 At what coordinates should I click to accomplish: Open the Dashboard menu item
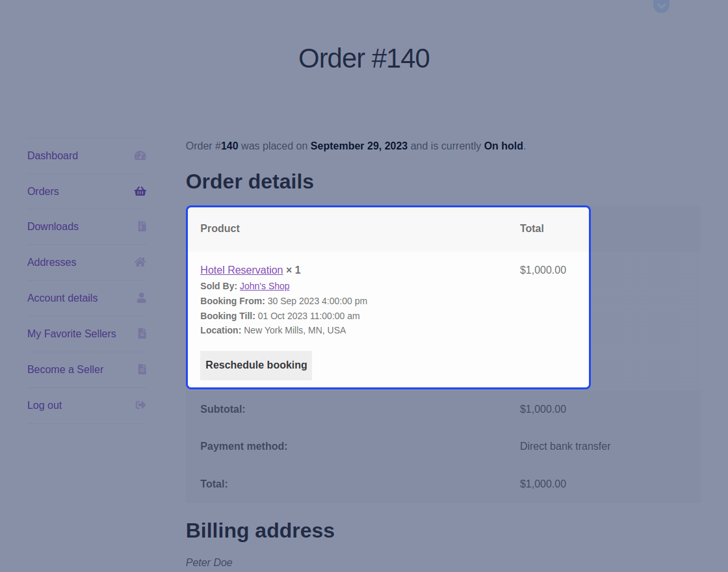tap(53, 155)
